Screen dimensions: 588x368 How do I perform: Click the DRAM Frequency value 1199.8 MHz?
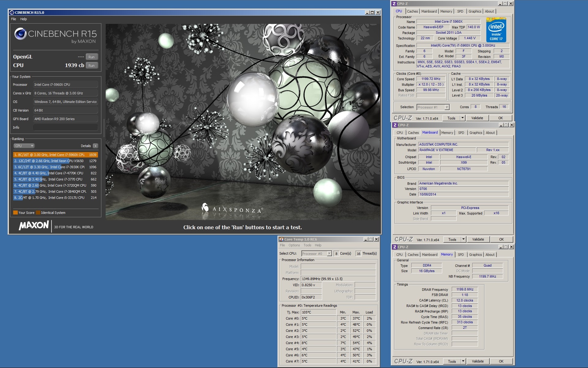(x=465, y=289)
